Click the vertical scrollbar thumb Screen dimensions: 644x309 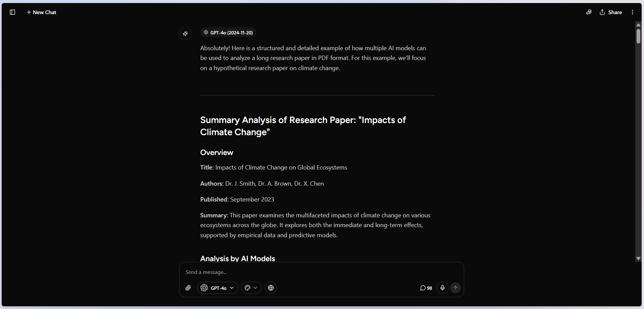[638, 36]
